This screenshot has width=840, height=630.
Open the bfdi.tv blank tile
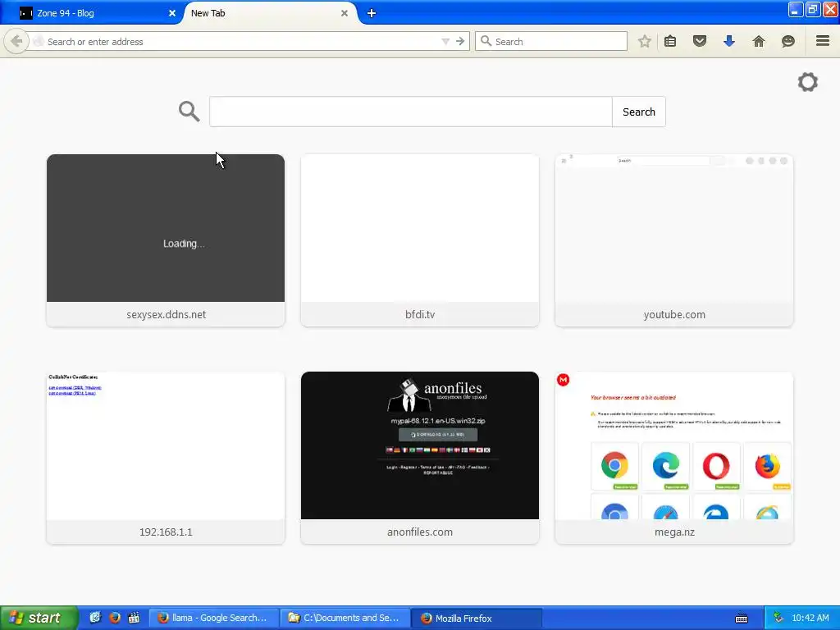[x=420, y=228]
